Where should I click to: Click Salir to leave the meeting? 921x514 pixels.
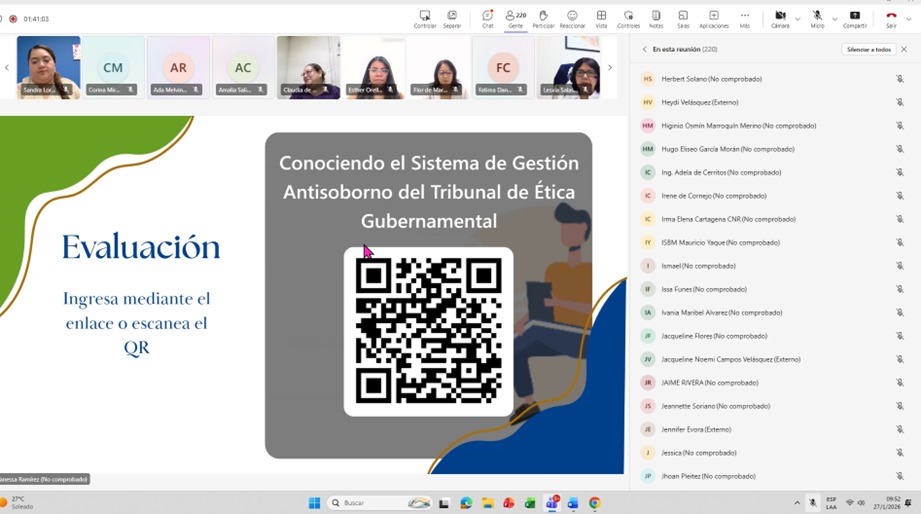pyautogui.click(x=891, y=19)
